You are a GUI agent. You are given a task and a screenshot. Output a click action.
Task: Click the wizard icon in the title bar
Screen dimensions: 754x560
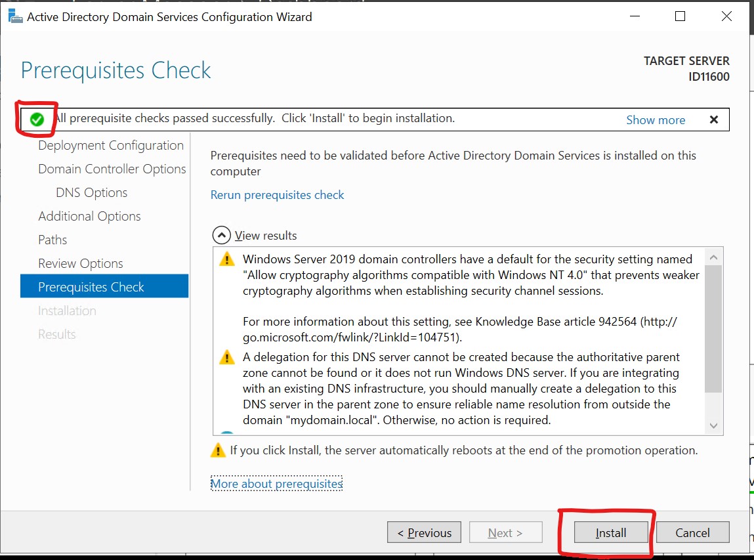point(14,16)
